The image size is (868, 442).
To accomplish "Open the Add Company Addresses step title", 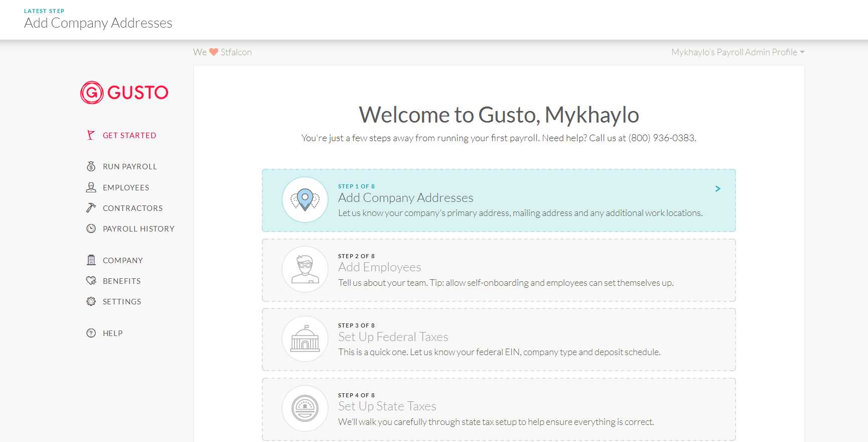I will pos(405,198).
